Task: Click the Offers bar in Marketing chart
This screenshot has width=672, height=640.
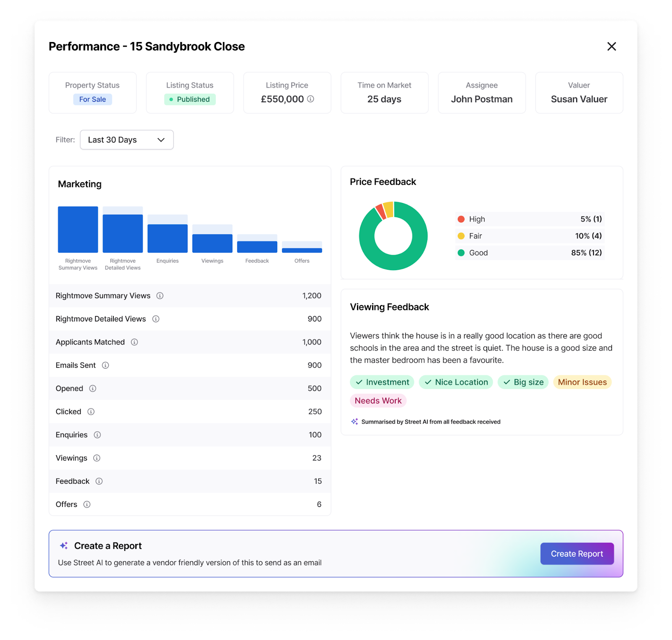Action: (x=302, y=250)
